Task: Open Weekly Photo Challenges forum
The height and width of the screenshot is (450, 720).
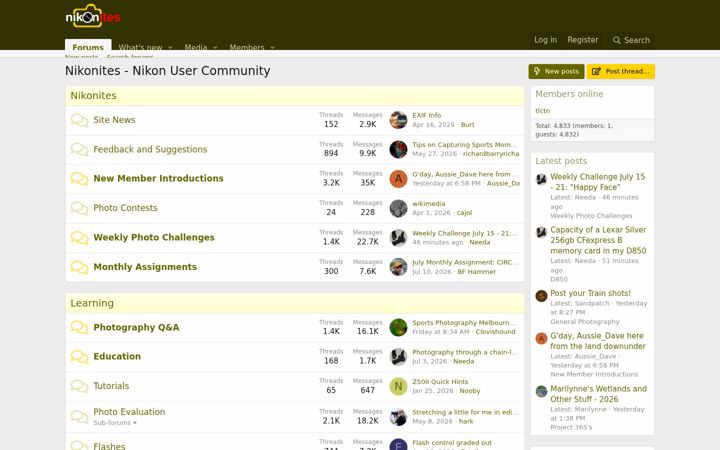Action: click(x=154, y=237)
